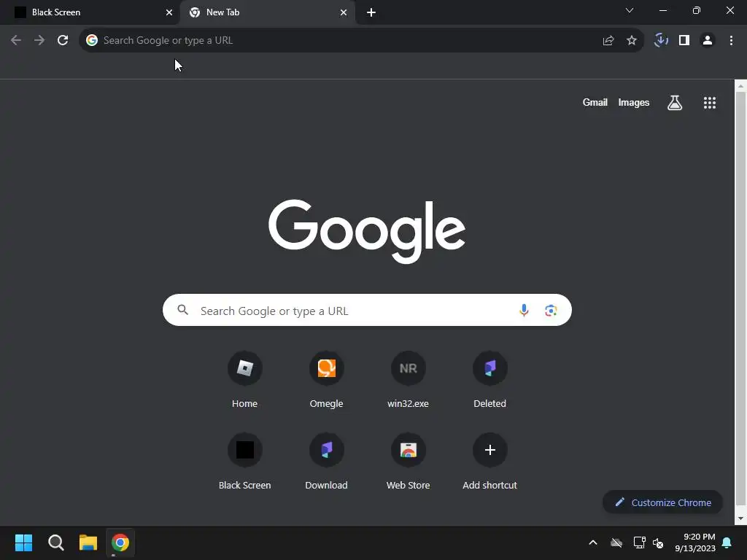Open the downloads extension icon
Viewport: 747px width, 560px height.
pyautogui.click(x=661, y=40)
